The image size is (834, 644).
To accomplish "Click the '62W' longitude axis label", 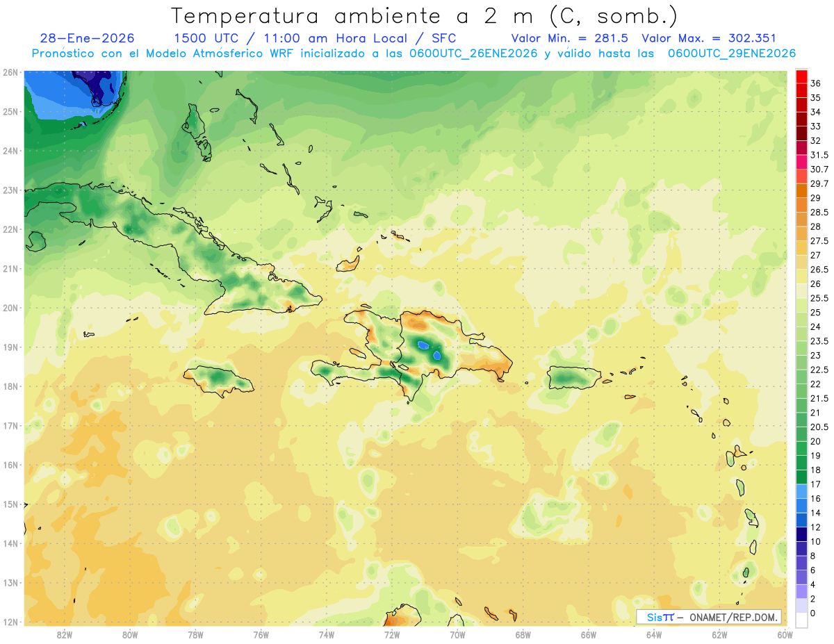I will 719,634.
